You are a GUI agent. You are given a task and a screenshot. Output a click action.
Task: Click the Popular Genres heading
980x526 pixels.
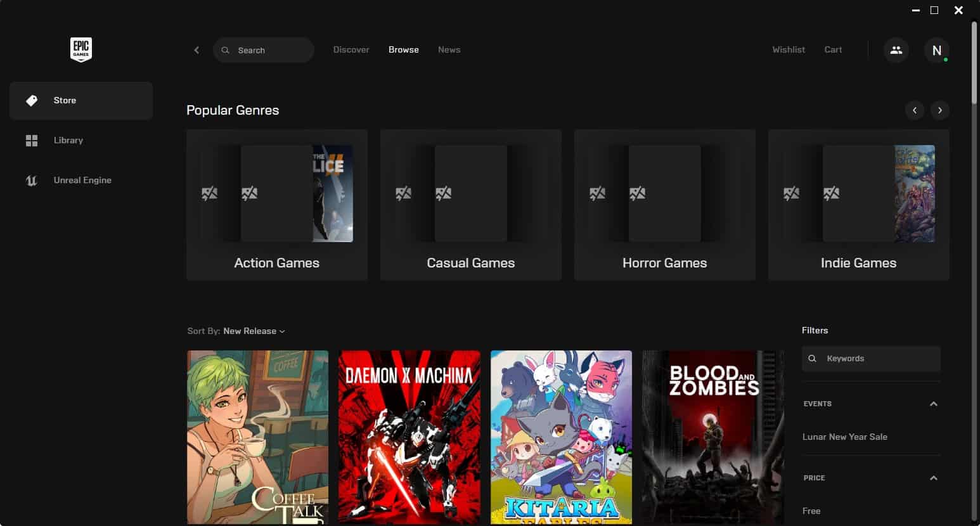pos(233,110)
